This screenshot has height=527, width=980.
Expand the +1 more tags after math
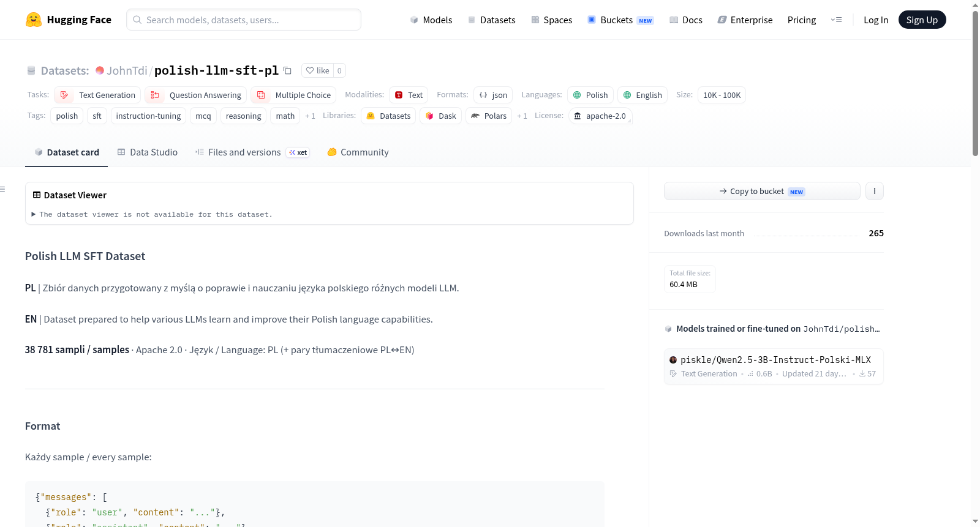tap(310, 116)
